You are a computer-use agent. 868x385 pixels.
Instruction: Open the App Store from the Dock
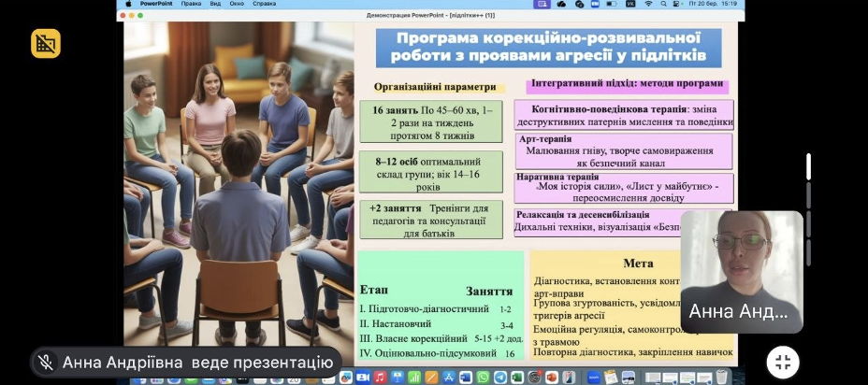449,378
